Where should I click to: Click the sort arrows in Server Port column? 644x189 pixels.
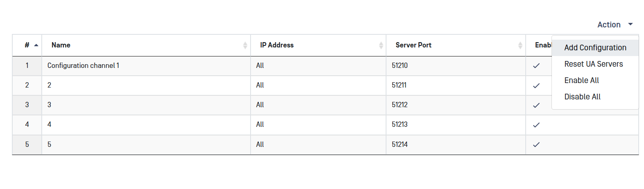pos(520,45)
